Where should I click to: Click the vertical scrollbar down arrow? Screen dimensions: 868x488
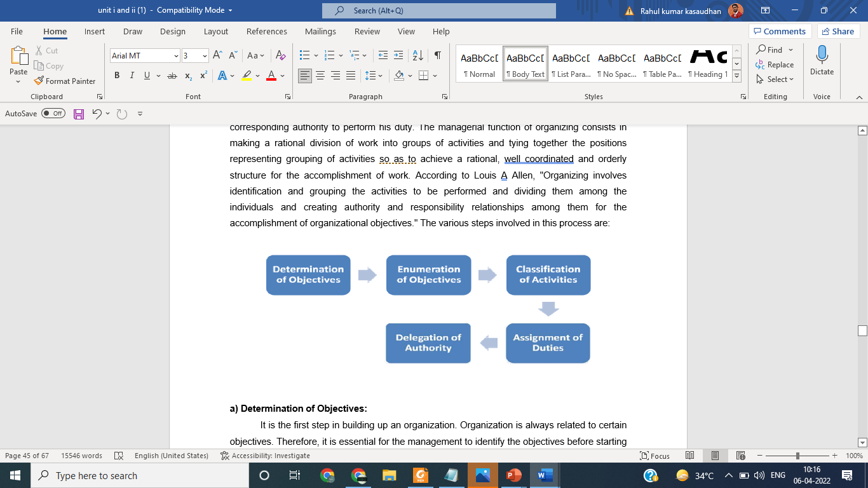coord(862,442)
